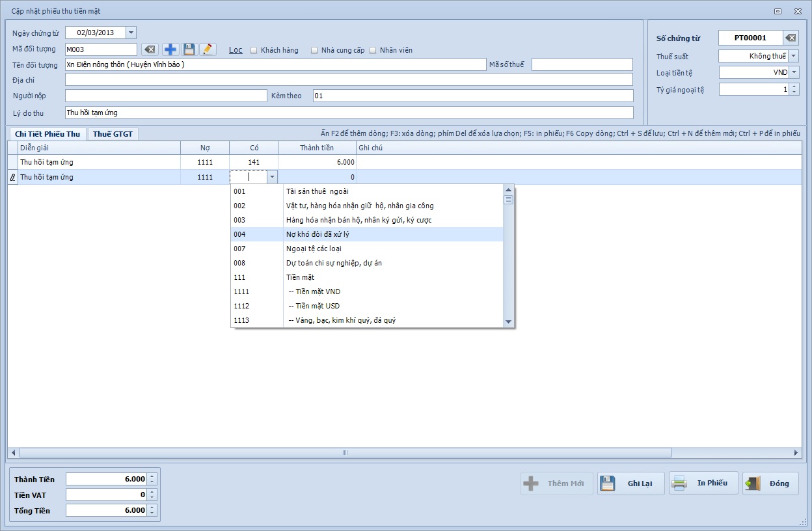Click the Ghi Lại save button
Screen dimensions: 812x531
pyautogui.click(x=630, y=483)
